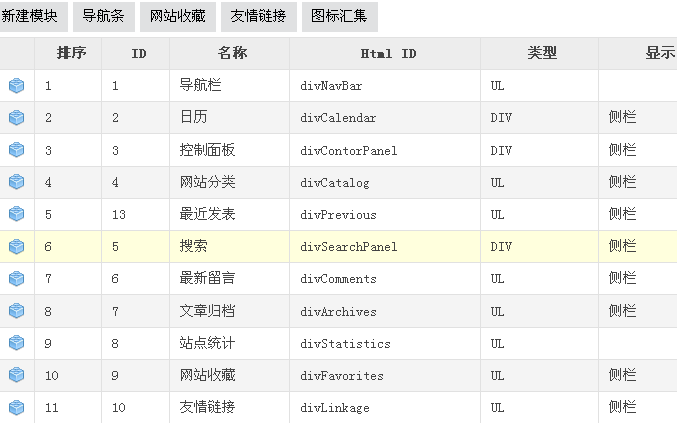Image resolution: width=677 pixels, height=423 pixels.
Task: Select the 图标汇集 tab
Action: [339, 16]
